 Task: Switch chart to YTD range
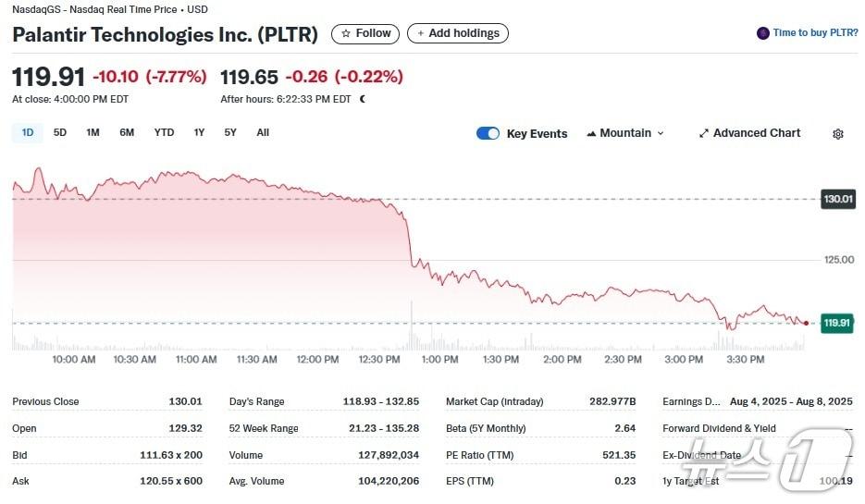tap(164, 132)
